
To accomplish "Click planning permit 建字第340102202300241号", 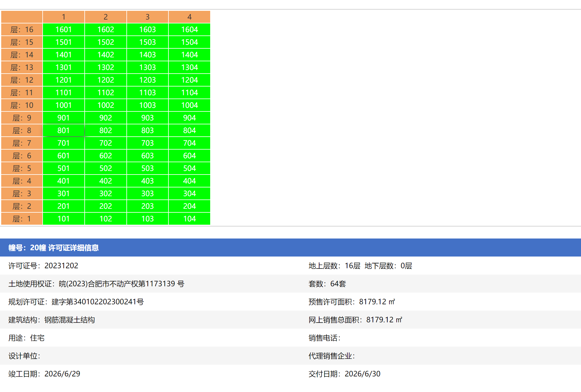I will click(x=98, y=302).
